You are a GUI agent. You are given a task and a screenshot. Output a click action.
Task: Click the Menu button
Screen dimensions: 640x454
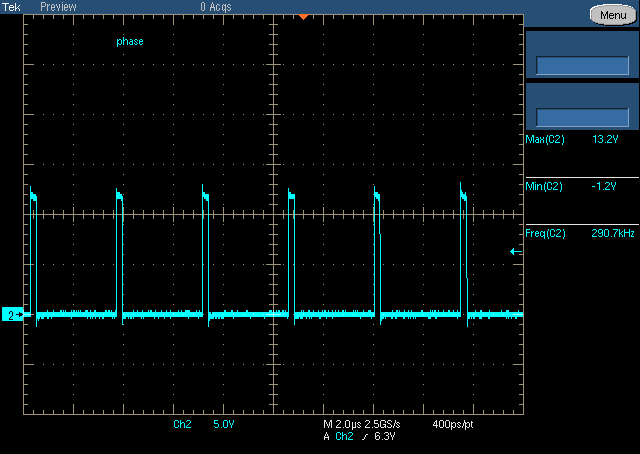(613, 15)
